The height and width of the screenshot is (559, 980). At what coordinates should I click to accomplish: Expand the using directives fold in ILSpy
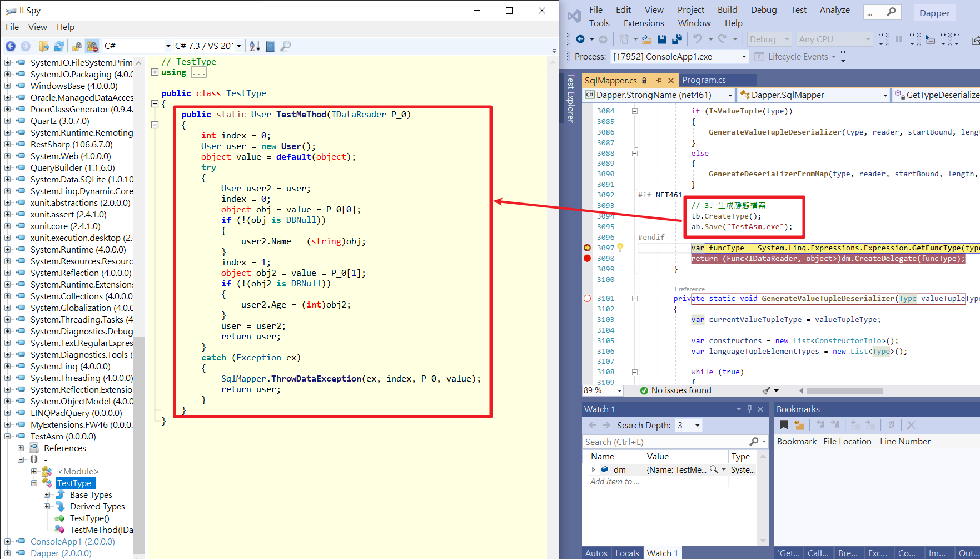[155, 72]
